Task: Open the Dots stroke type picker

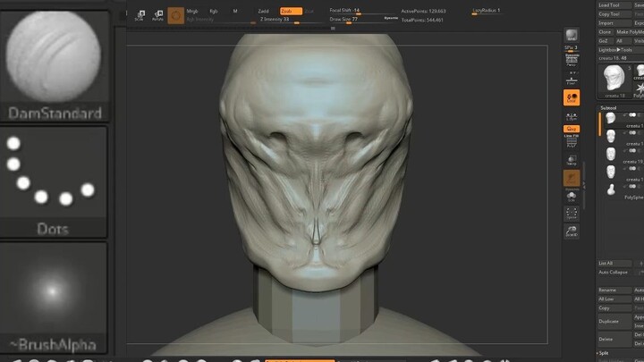Action: [x=54, y=181]
